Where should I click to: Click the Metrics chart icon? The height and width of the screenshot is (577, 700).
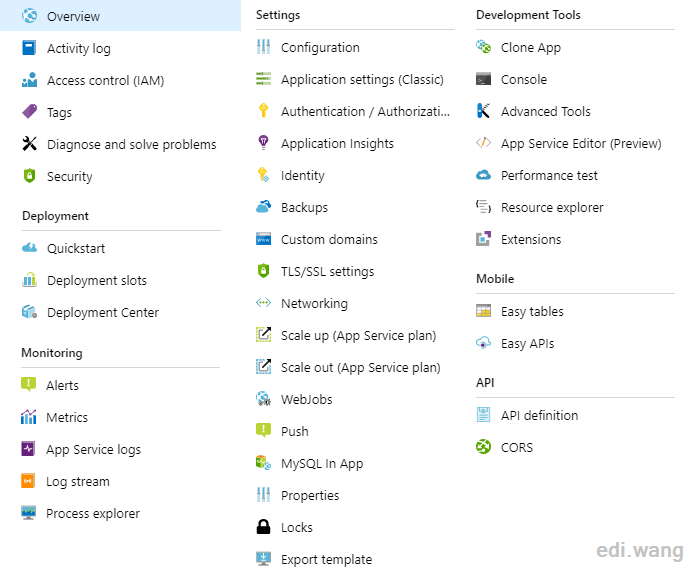click(29, 417)
